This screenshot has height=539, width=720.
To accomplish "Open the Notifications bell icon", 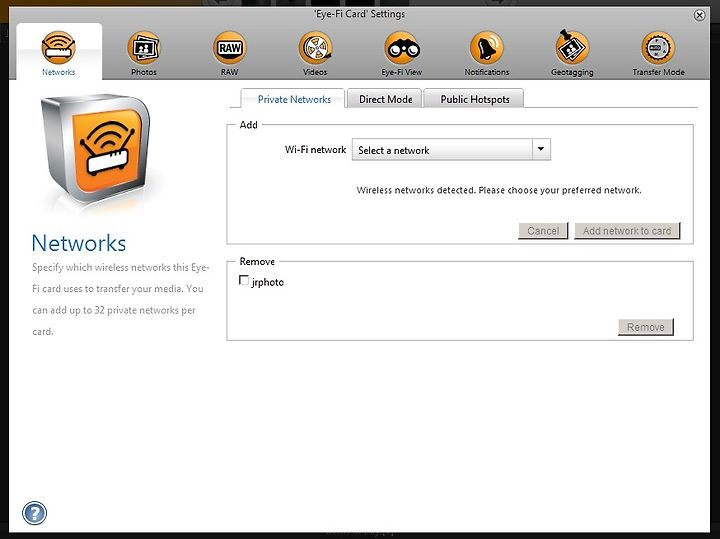I will click(x=487, y=48).
